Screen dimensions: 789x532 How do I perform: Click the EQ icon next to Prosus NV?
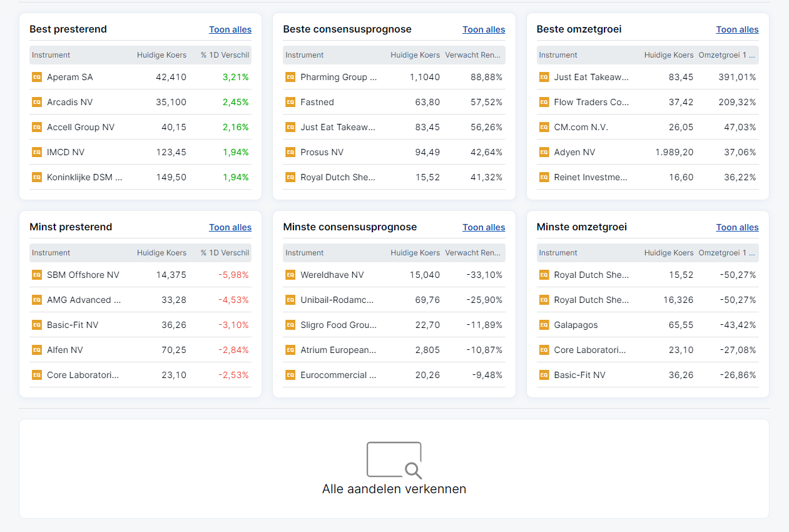coord(290,152)
